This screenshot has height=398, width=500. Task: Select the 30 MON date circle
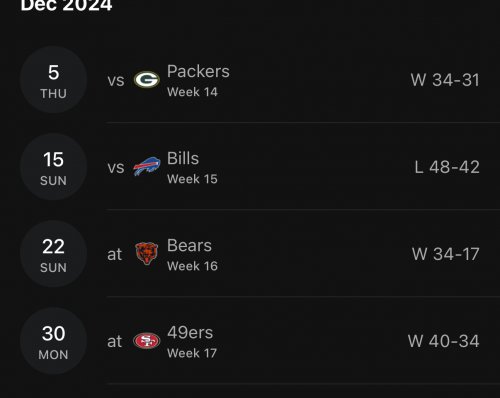[x=53, y=341]
